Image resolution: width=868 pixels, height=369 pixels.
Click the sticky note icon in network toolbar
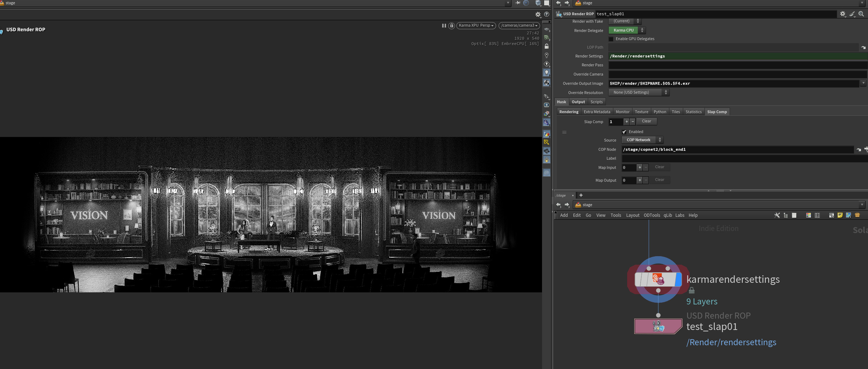840,215
